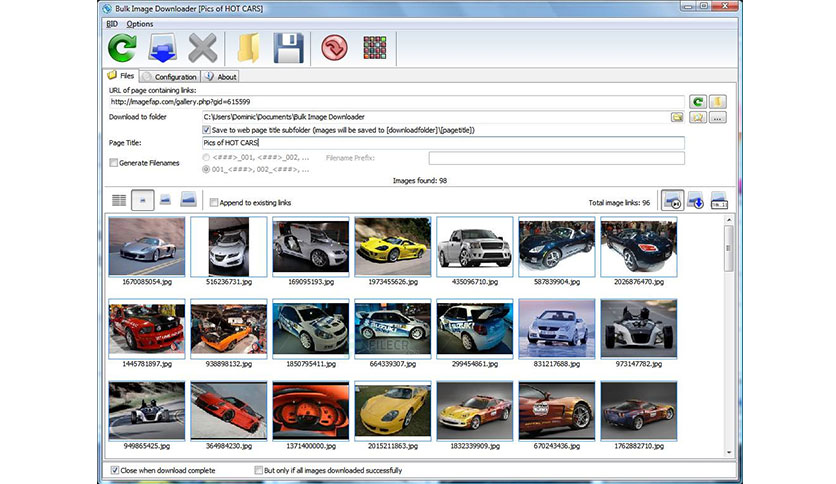Select the small thumbnails view icon
This screenshot has height=484, width=836.
pos(142,200)
